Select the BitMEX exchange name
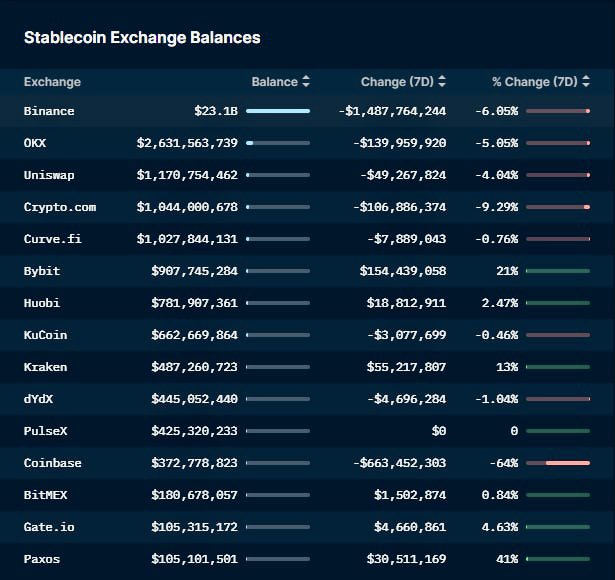Viewport: 615px width, 580px height. tap(45, 495)
